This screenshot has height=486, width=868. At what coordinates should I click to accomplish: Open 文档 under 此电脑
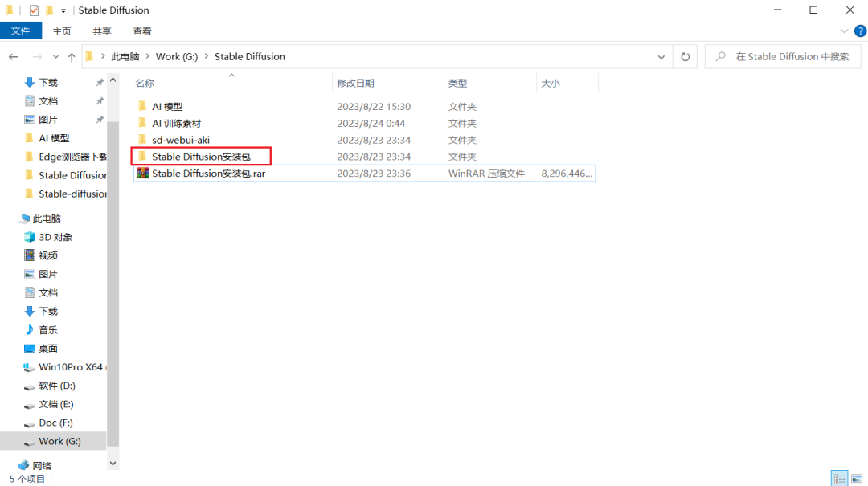(48, 293)
